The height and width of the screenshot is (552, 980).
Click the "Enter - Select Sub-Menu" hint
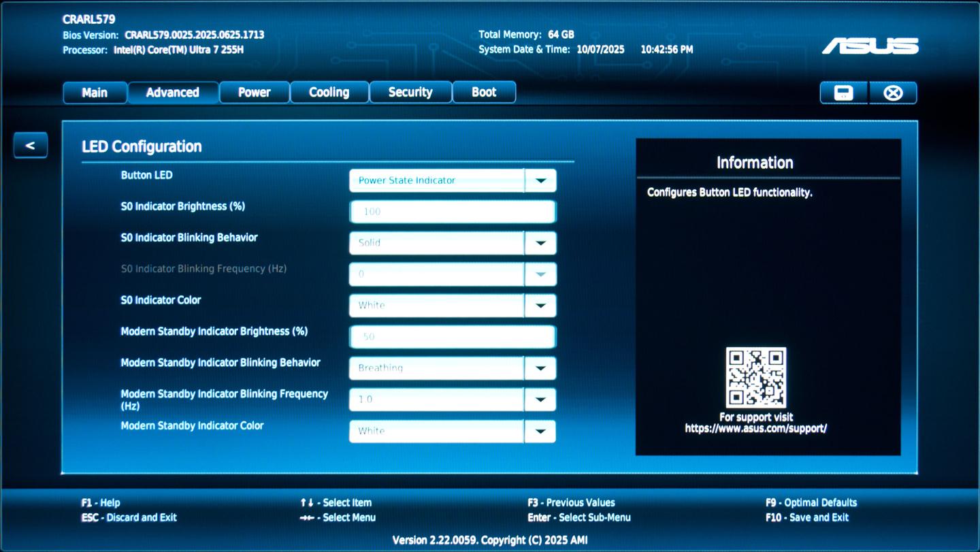[x=579, y=518]
